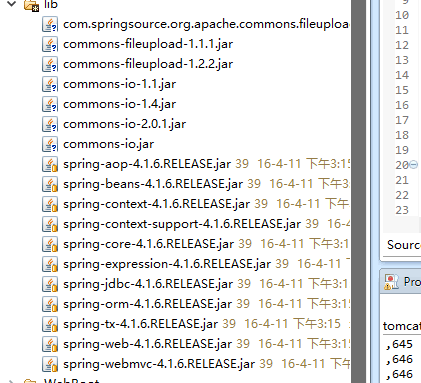
Task: Select spring-expression-4.1.6.RELEASE.jar file name
Action: point(167,264)
